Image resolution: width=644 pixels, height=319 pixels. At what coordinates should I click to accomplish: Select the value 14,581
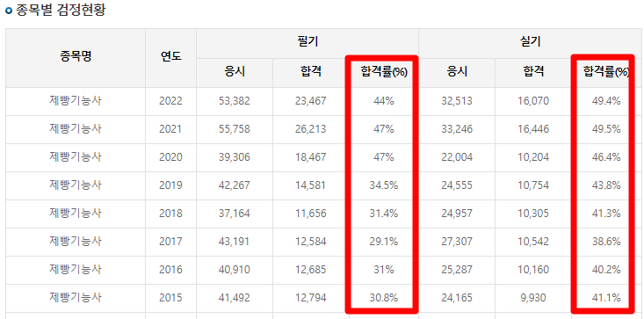click(310, 185)
